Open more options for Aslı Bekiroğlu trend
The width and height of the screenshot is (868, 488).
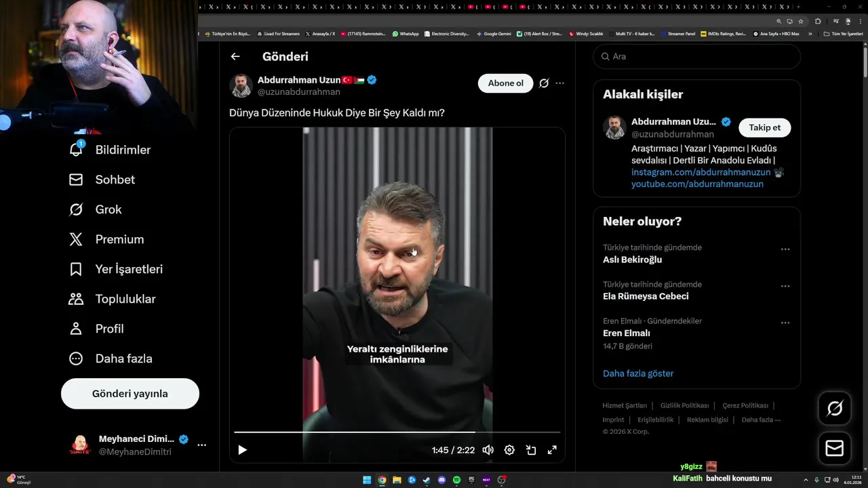coord(785,249)
